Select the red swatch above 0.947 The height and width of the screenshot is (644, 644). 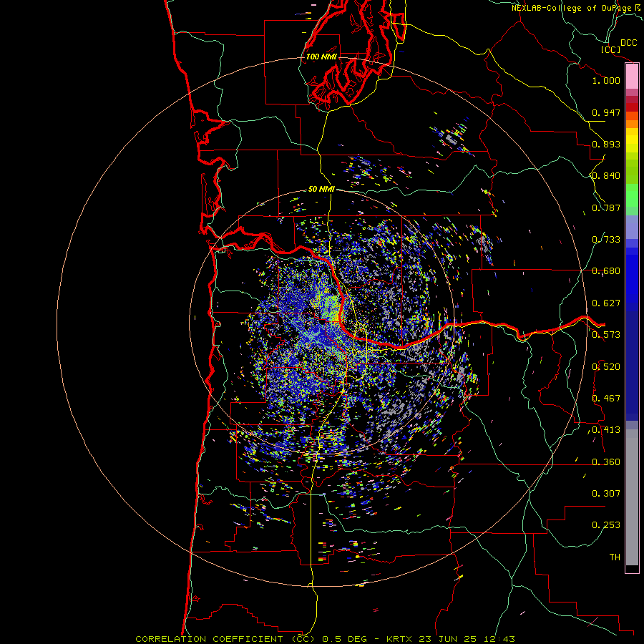click(632, 107)
